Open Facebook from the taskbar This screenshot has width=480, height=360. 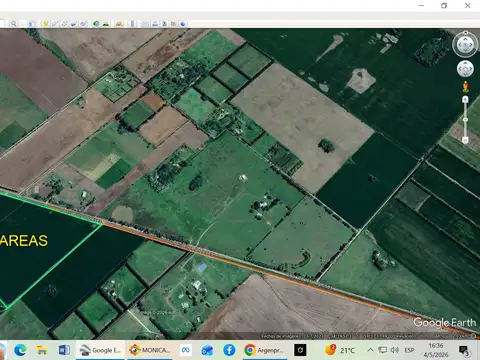(x=229, y=350)
